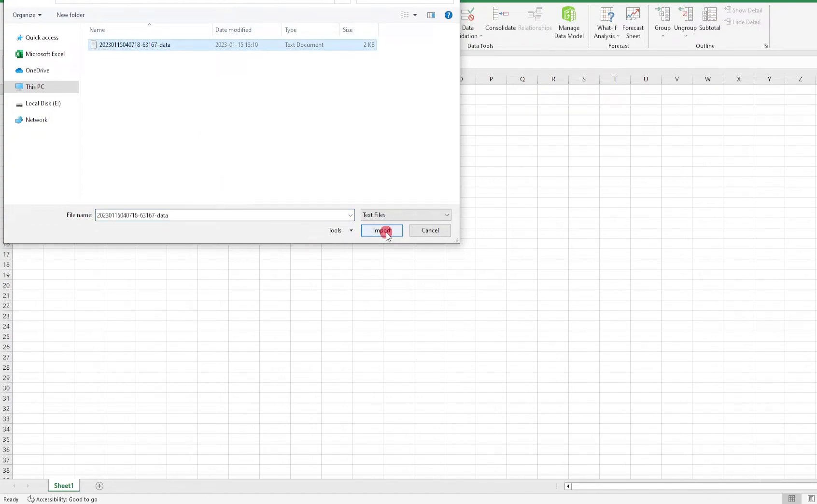Image resolution: width=817 pixels, height=504 pixels.
Task: Click the Import button
Action: [381, 230]
